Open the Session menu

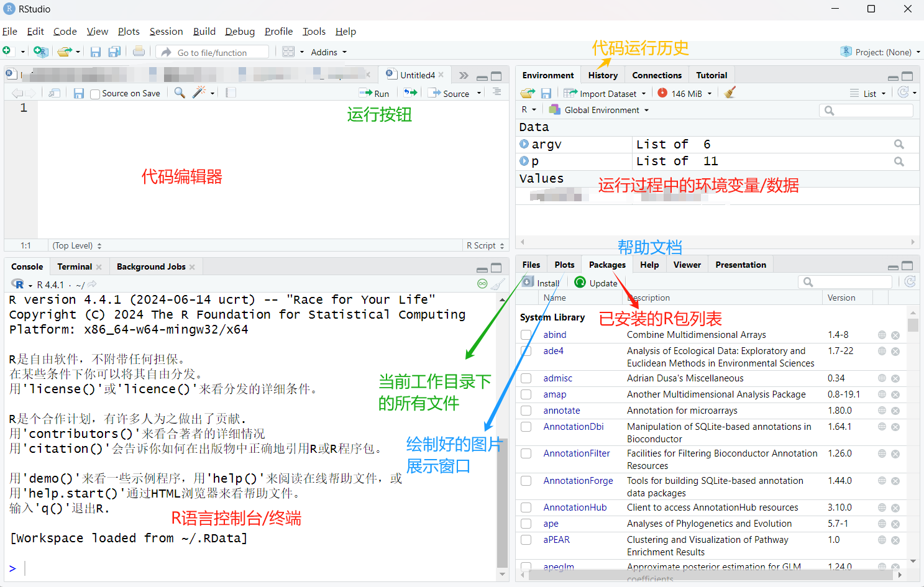click(x=166, y=32)
